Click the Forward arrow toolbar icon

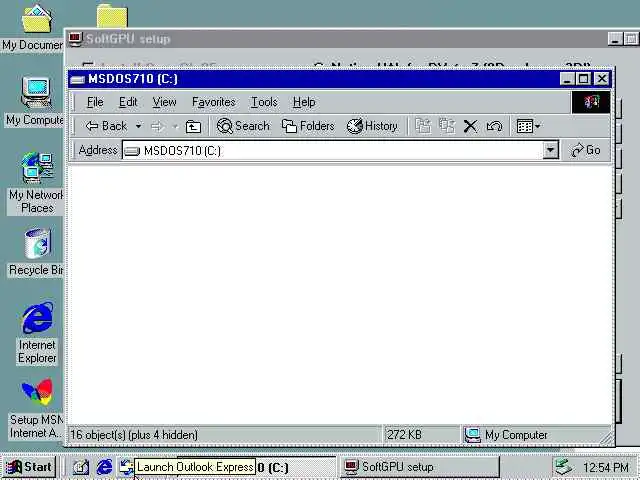[158, 127]
